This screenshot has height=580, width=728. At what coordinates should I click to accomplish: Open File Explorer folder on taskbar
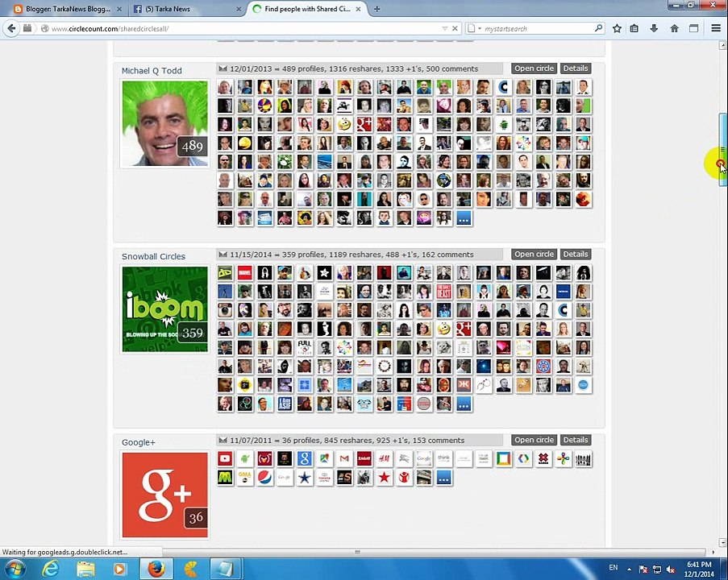85,569
